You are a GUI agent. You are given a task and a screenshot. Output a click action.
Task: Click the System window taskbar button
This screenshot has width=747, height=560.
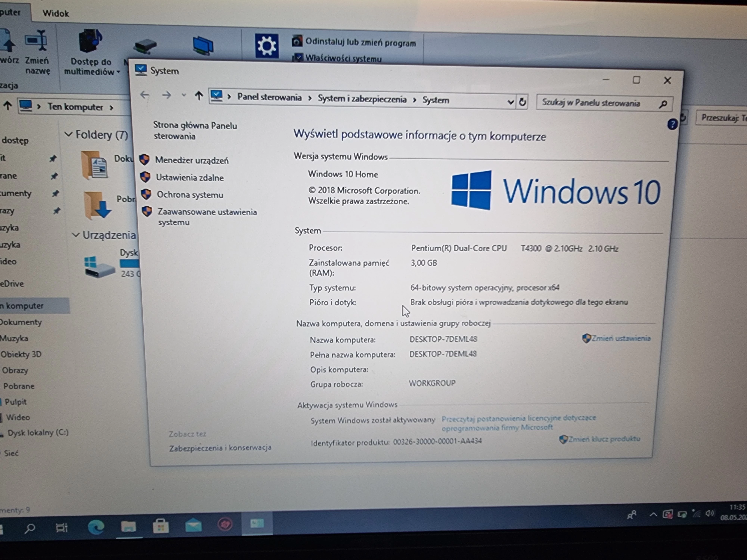[257, 524]
